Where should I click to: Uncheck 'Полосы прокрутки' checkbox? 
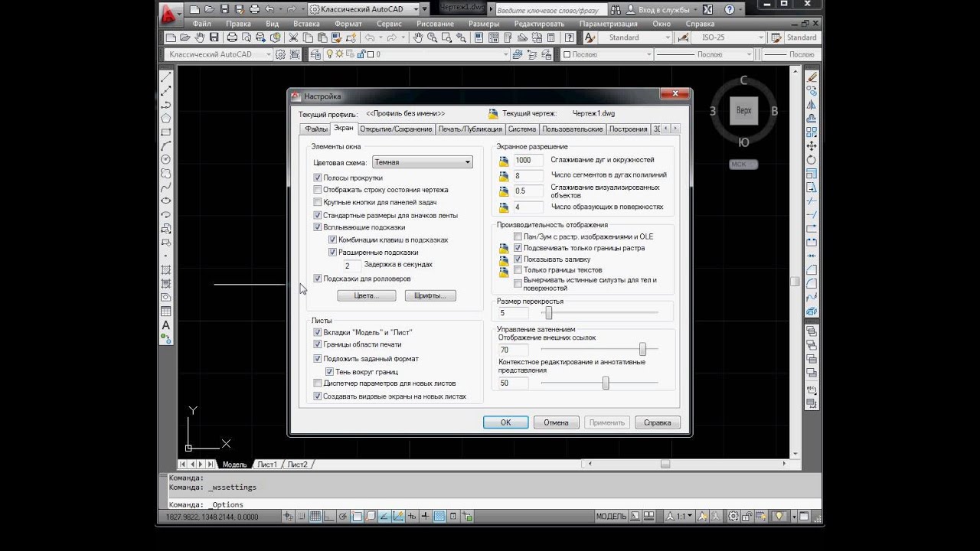[x=318, y=178]
